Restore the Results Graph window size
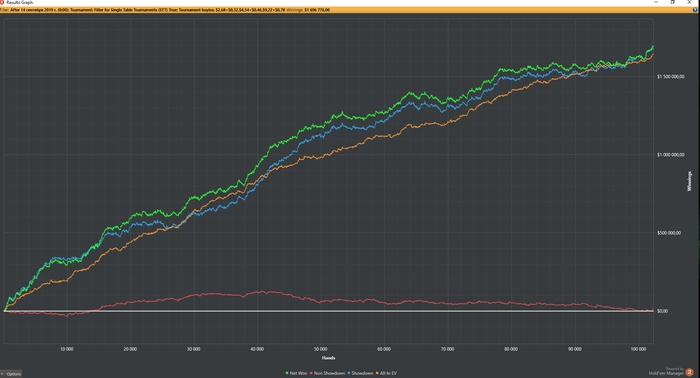The image size is (700, 378). click(x=673, y=2)
